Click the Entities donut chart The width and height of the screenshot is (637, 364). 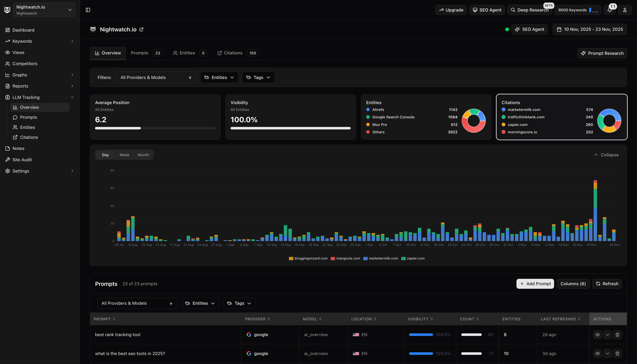tap(474, 121)
